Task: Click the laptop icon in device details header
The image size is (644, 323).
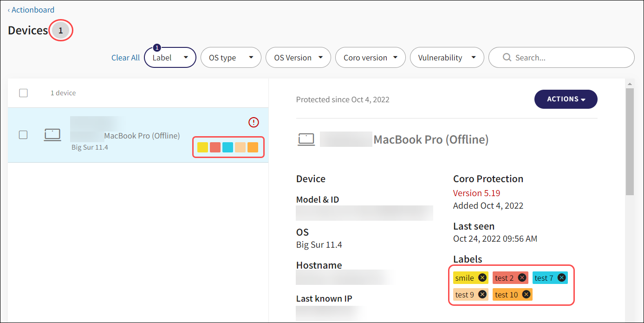Action: click(x=306, y=139)
